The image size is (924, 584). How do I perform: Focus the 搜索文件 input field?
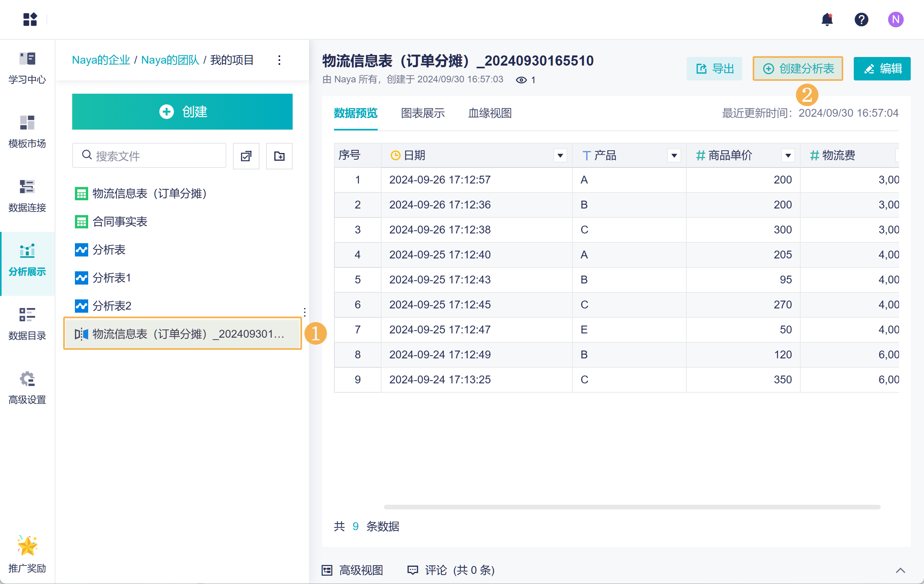pos(149,155)
